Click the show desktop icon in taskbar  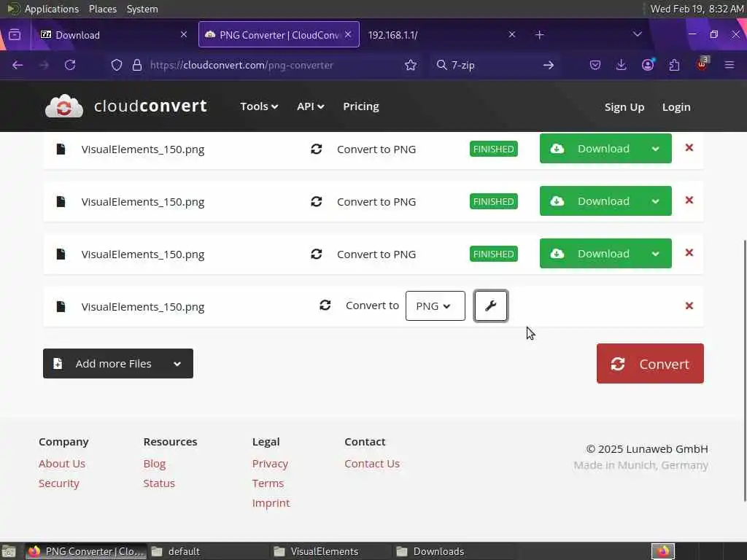pos(9,551)
